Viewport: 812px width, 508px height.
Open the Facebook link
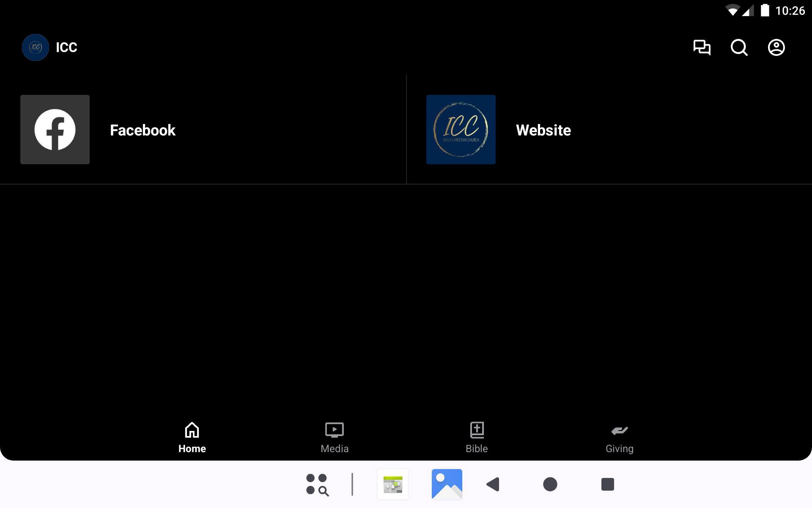click(x=143, y=130)
